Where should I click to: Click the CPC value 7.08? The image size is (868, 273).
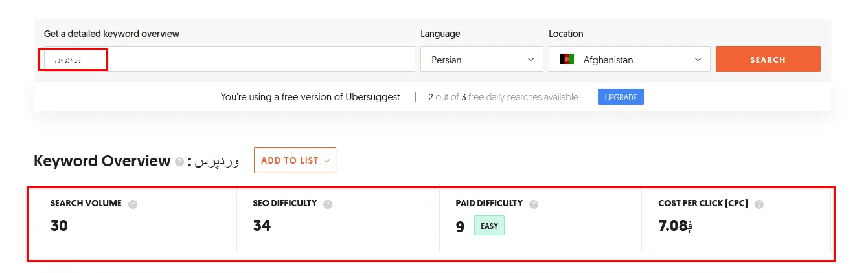(676, 226)
